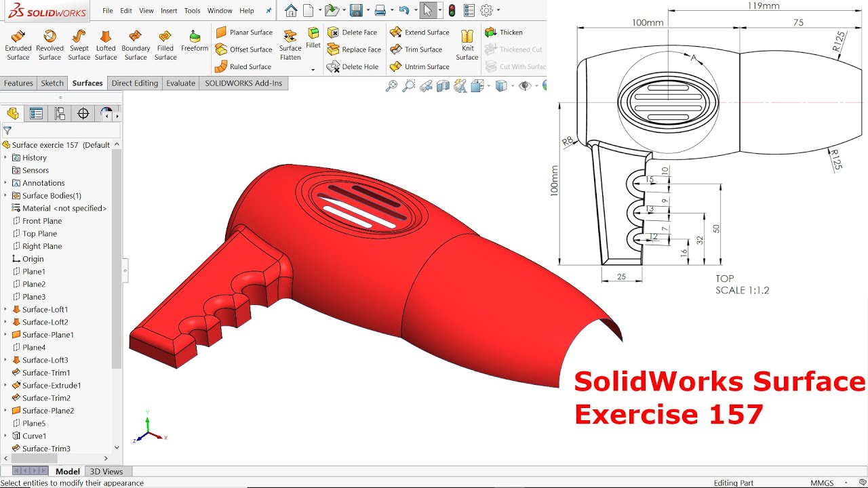Open the DimXpertManager crosshair tab
Screen dimensions: 868x488
83,113
